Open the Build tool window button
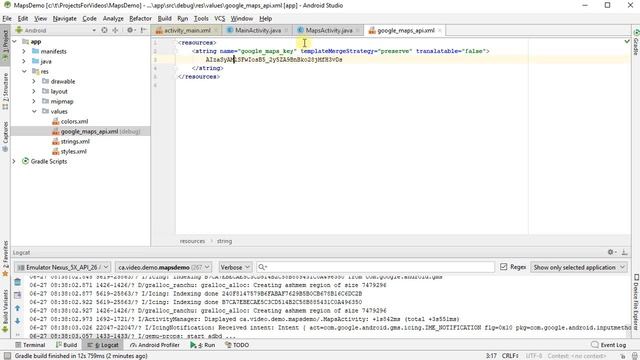 pyautogui.click(x=66, y=345)
